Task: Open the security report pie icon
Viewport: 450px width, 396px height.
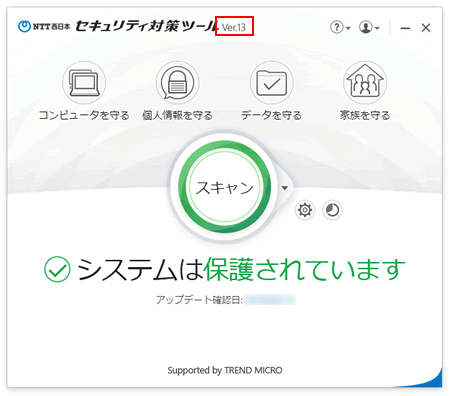Action: (332, 210)
